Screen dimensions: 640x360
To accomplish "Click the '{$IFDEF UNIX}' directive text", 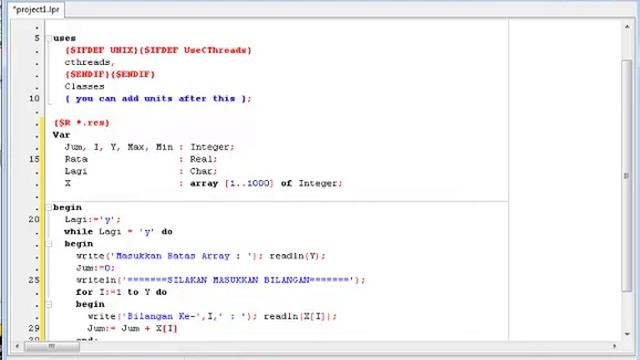I will coord(102,50).
